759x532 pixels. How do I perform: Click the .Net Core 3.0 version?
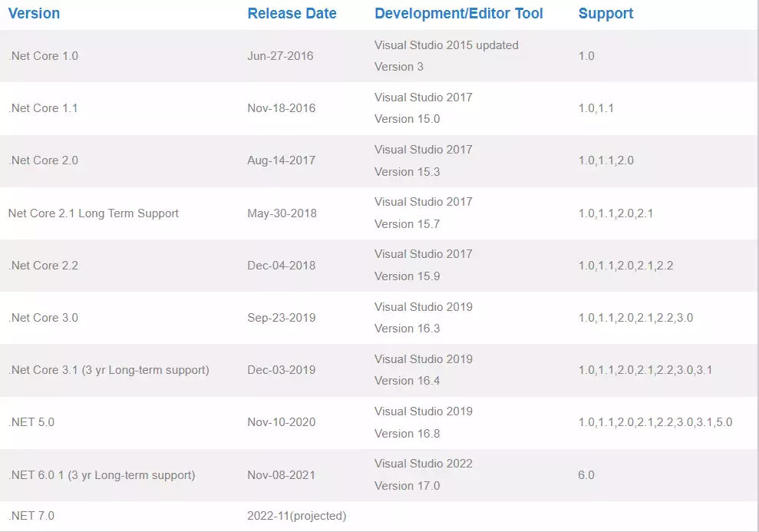coord(43,318)
